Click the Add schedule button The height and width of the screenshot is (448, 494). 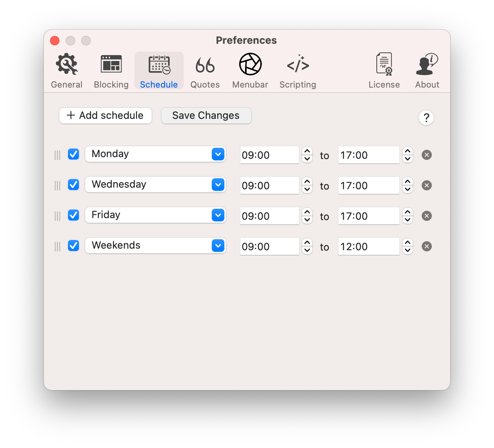point(105,115)
